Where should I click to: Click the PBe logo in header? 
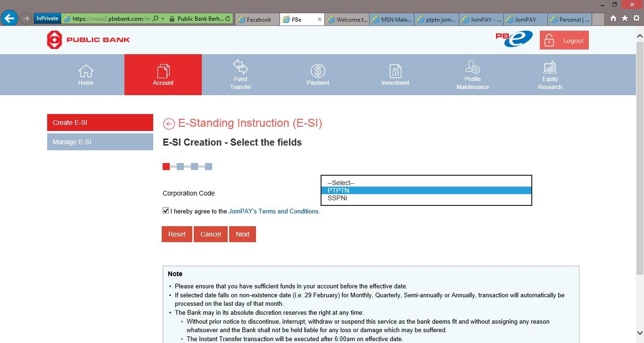coord(514,39)
